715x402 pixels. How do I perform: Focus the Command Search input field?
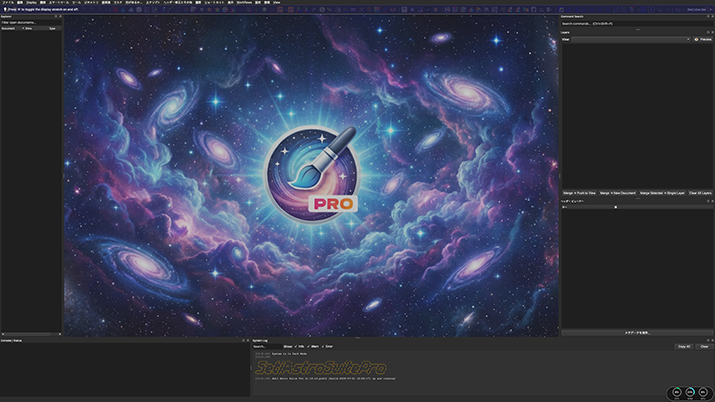[x=637, y=24]
